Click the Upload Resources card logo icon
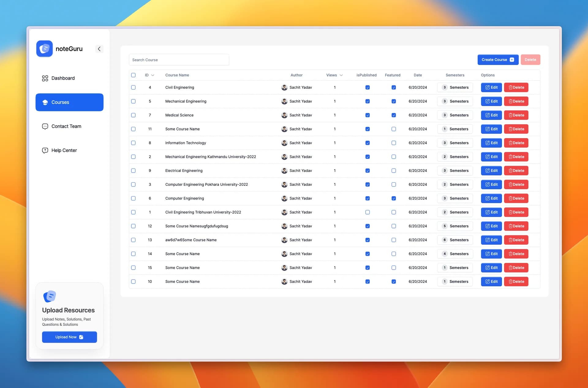The height and width of the screenshot is (388, 588). point(50,296)
